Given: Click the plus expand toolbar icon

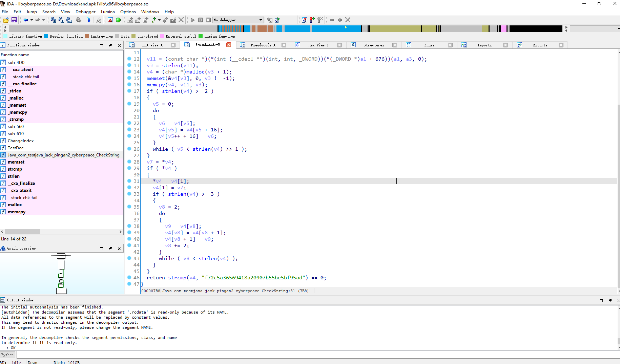Looking at the screenshot, I should pos(340,20).
